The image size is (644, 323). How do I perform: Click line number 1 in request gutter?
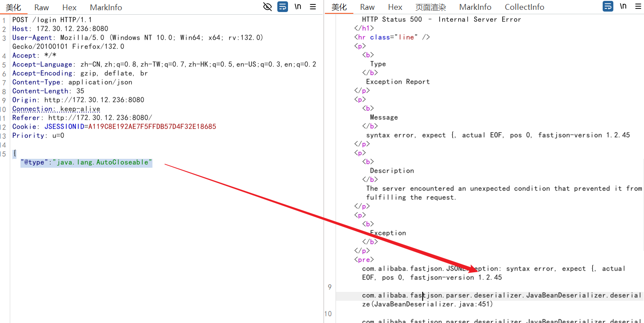(4, 20)
